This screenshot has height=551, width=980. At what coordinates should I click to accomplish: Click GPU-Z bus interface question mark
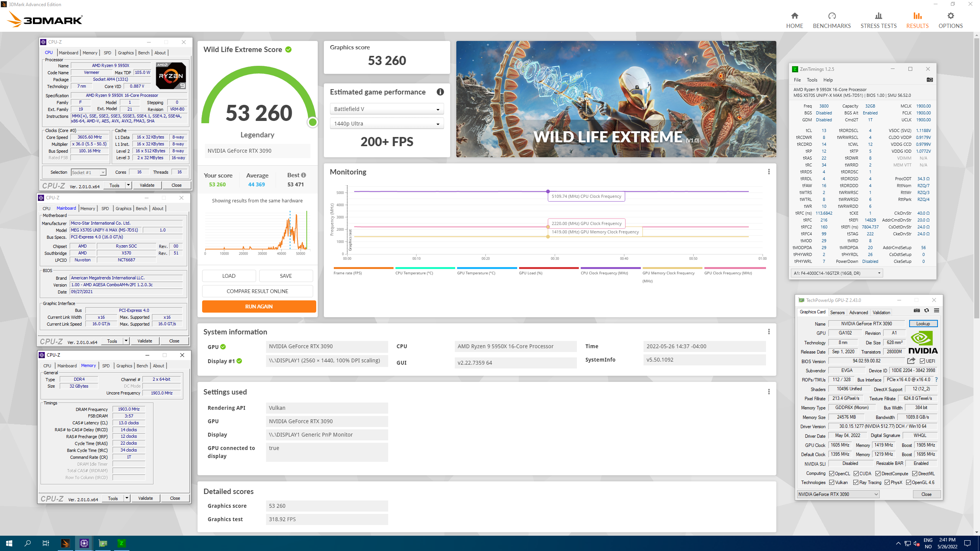point(936,380)
